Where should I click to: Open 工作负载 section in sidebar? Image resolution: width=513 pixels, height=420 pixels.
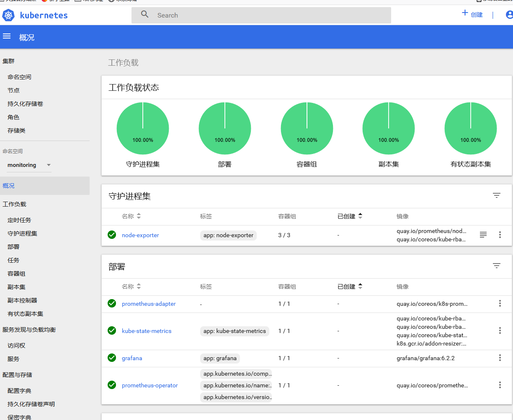click(14, 204)
